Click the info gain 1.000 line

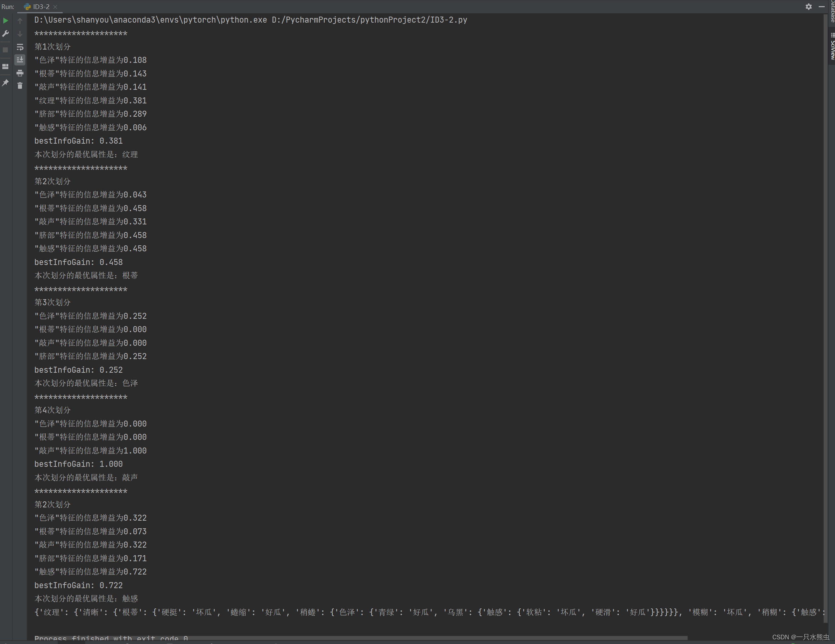[90, 451]
